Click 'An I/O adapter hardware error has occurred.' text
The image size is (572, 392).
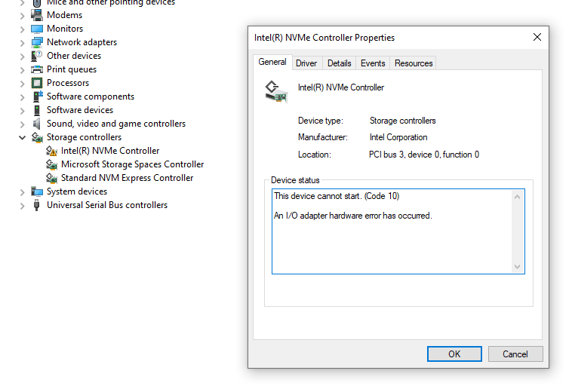tap(352, 216)
